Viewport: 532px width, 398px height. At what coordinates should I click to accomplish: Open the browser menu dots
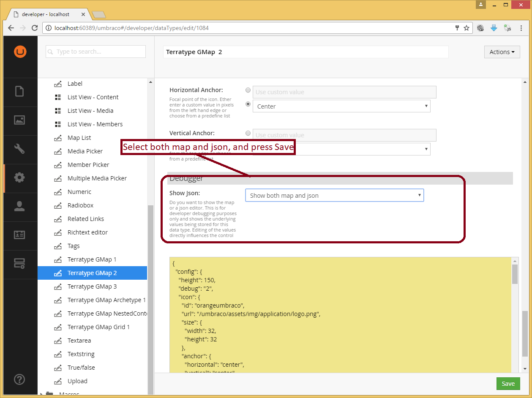point(521,28)
